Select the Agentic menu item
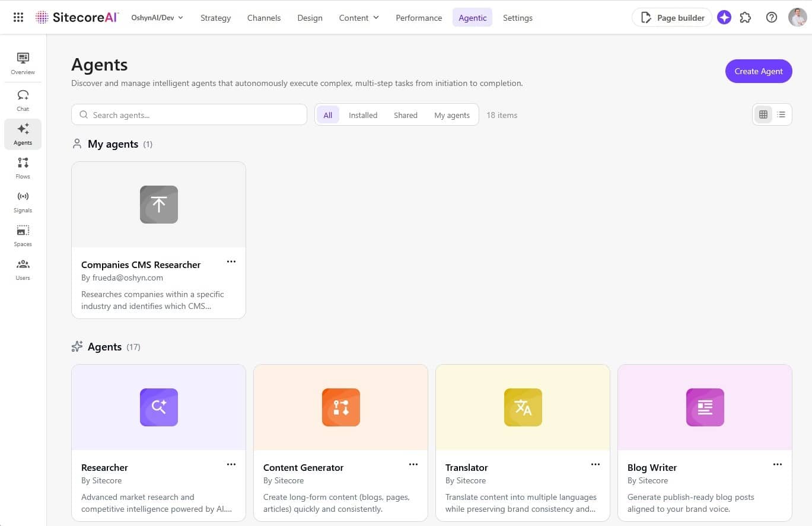 473,18
